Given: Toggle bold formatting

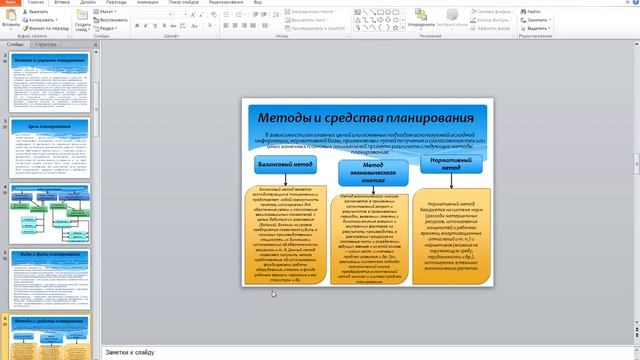Looking at the screenshot, I should point(137,26).
